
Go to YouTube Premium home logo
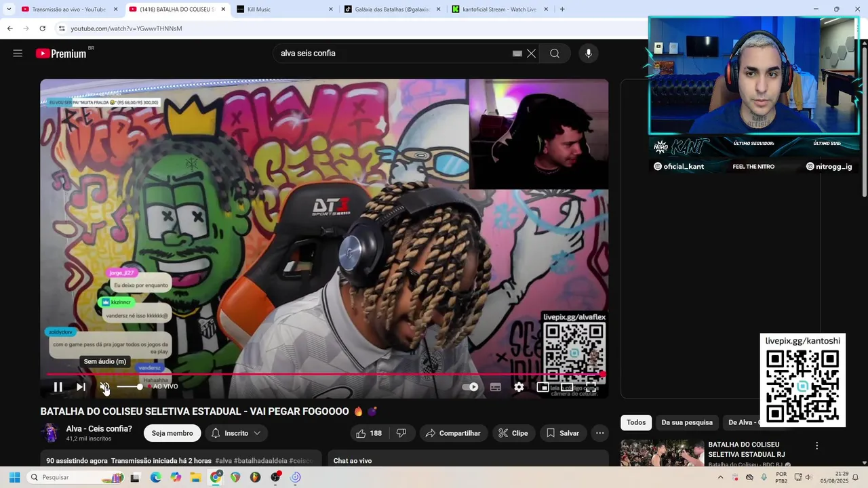(61, 54)
